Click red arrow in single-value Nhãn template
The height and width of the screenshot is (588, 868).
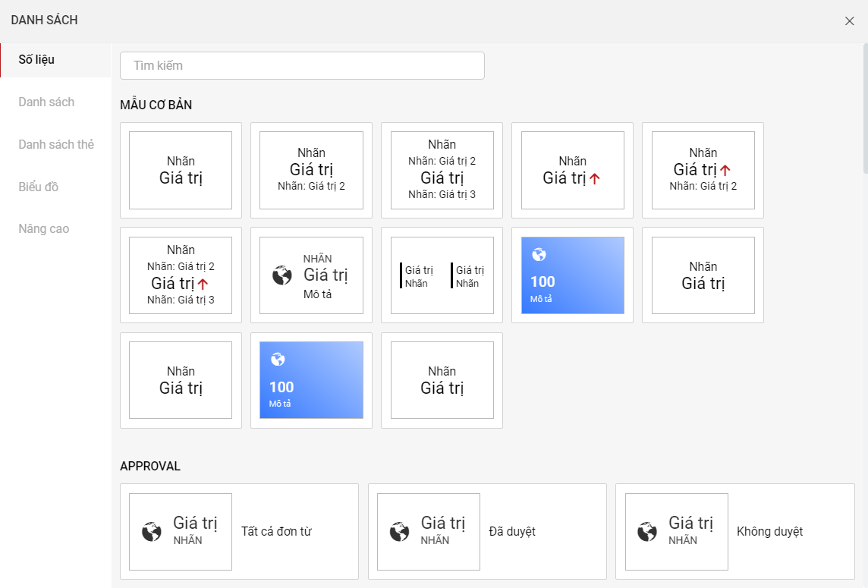pyautogui.click(x=595, y=179)
